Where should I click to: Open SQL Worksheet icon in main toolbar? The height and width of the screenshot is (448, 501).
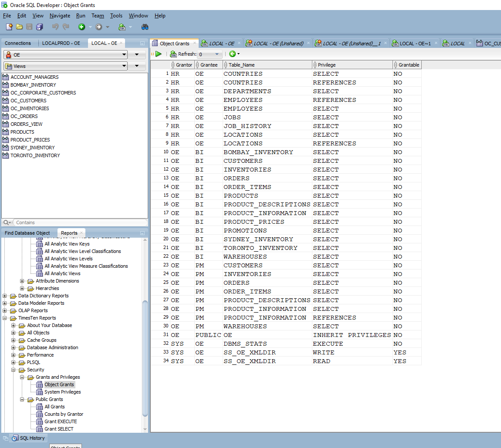click(x=122, y=27)
